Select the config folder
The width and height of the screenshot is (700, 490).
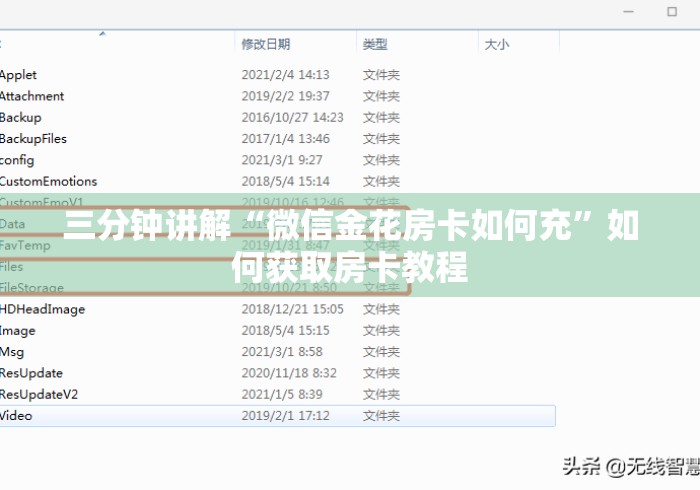point(17,160)
